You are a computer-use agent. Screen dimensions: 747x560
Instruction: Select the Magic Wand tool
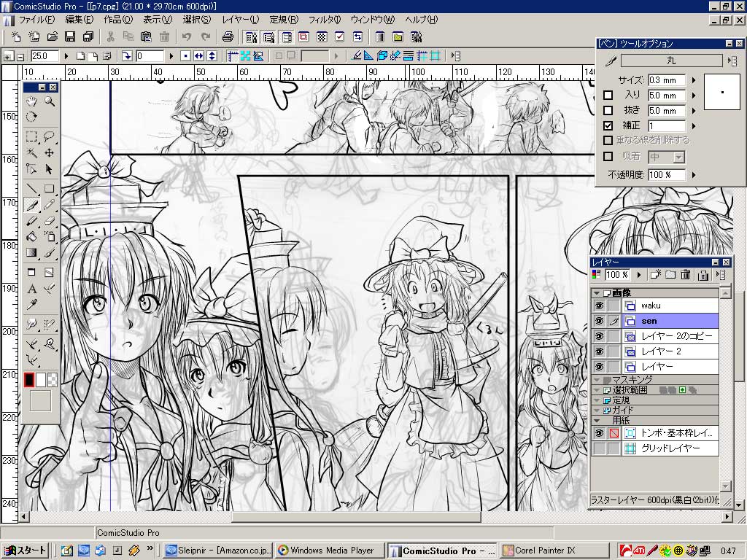[31, 153]
